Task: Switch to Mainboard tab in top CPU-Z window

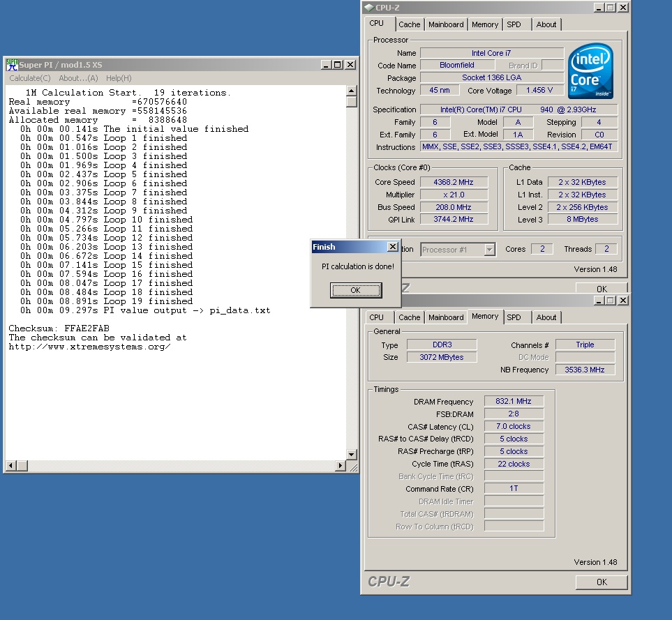Action: 446,24
